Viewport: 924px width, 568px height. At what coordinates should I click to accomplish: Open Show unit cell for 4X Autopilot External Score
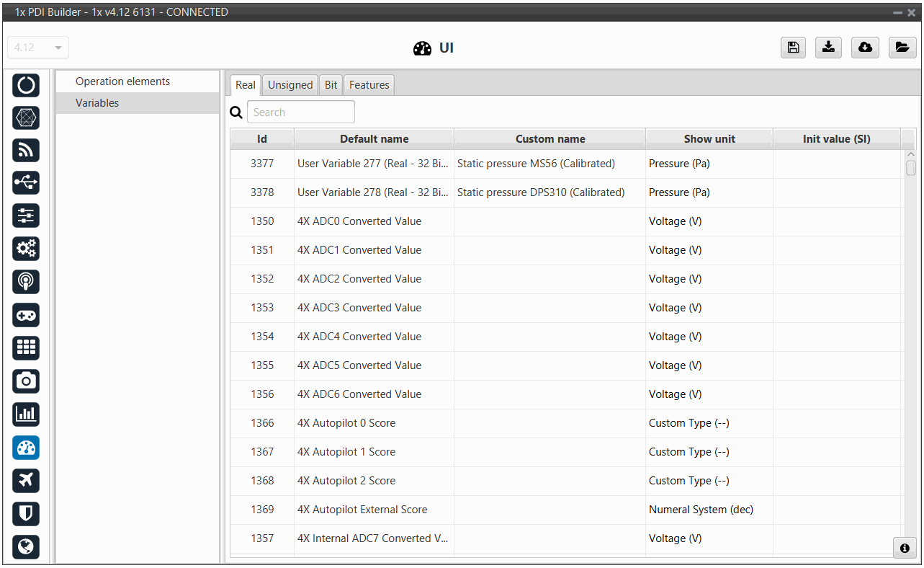709,510
